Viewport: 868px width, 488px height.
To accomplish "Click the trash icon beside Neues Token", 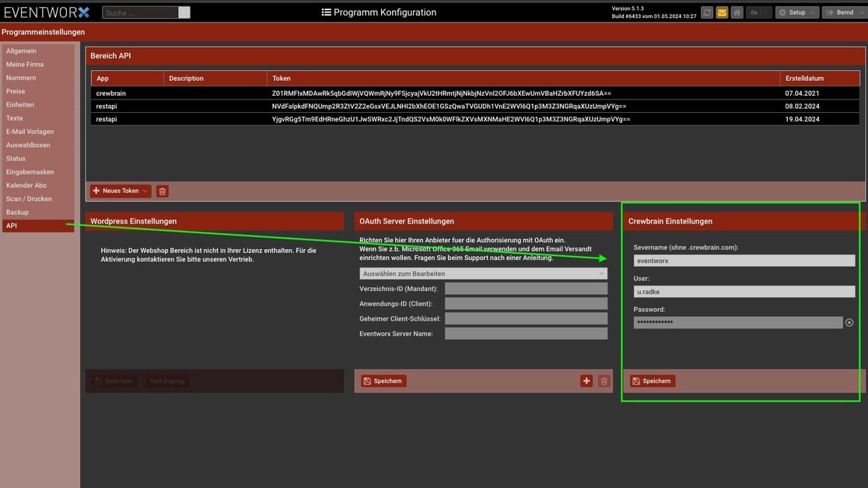I will 162,191.
